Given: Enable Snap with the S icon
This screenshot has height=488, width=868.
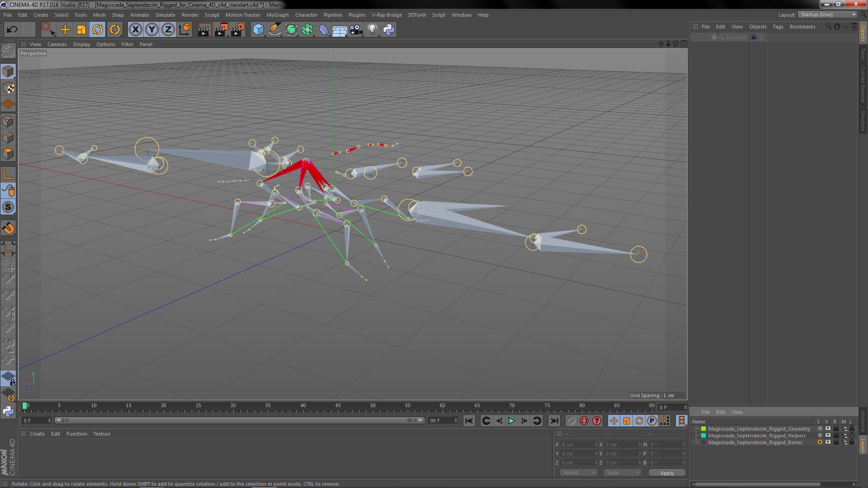Looking at the screenshot, I should 8,207.
